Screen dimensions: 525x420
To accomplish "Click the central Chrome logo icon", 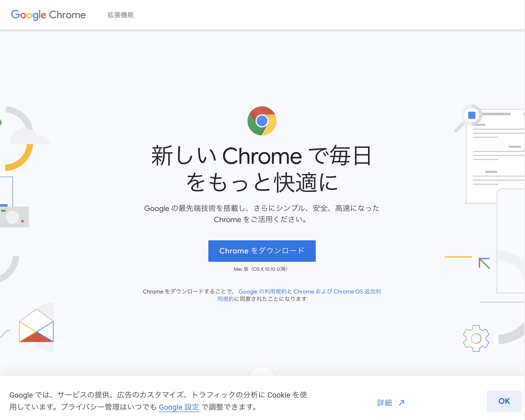I will [x=262, y=121].
